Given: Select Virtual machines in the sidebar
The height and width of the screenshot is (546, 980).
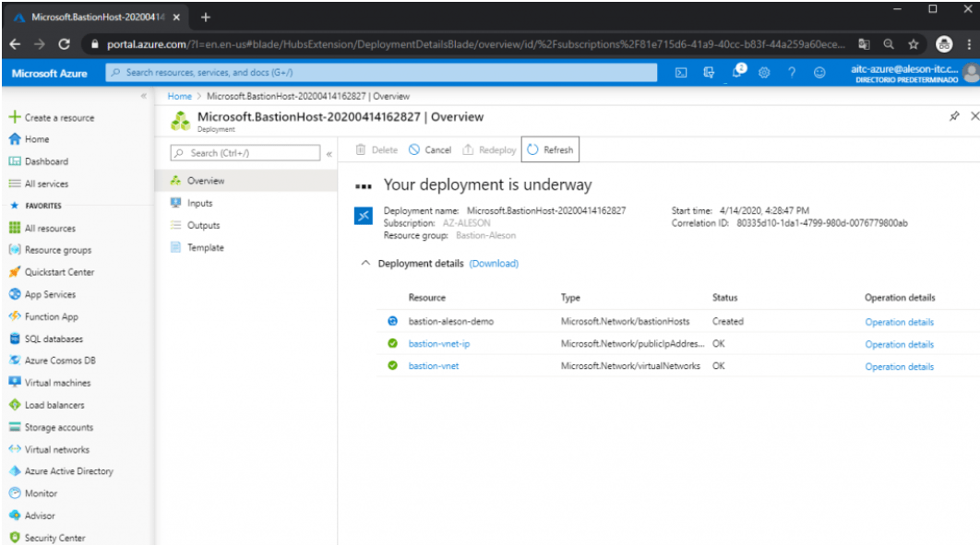Looking at the screenshot, I should point(60,385).
